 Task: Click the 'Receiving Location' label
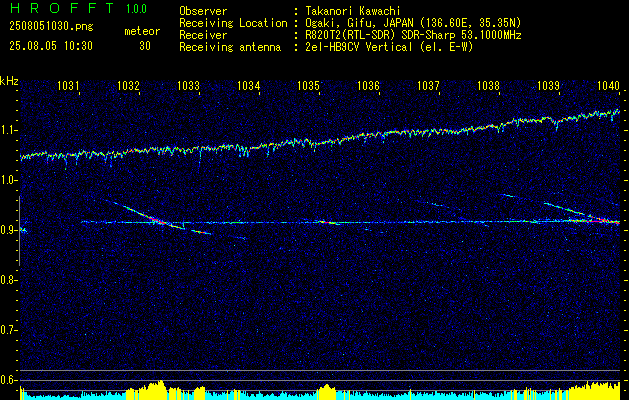233,23
